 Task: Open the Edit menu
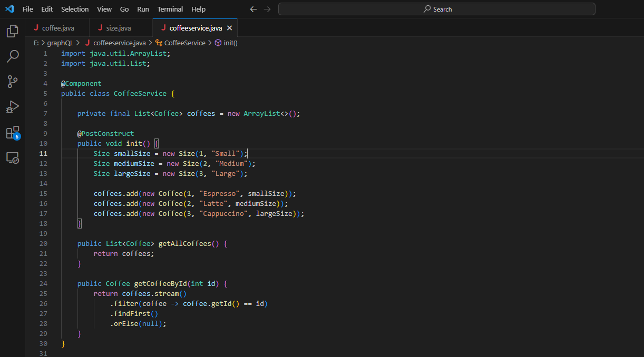tap(47, 9)
